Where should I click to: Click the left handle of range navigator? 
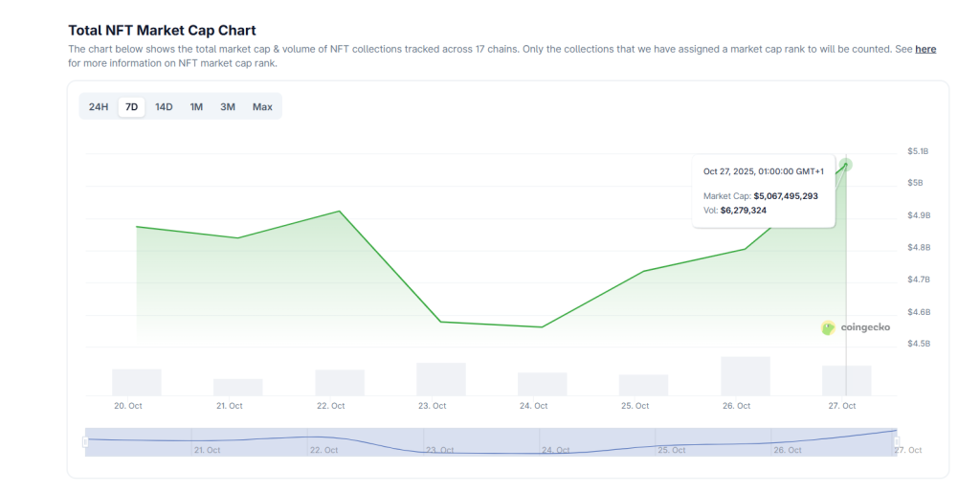point(85,441)
